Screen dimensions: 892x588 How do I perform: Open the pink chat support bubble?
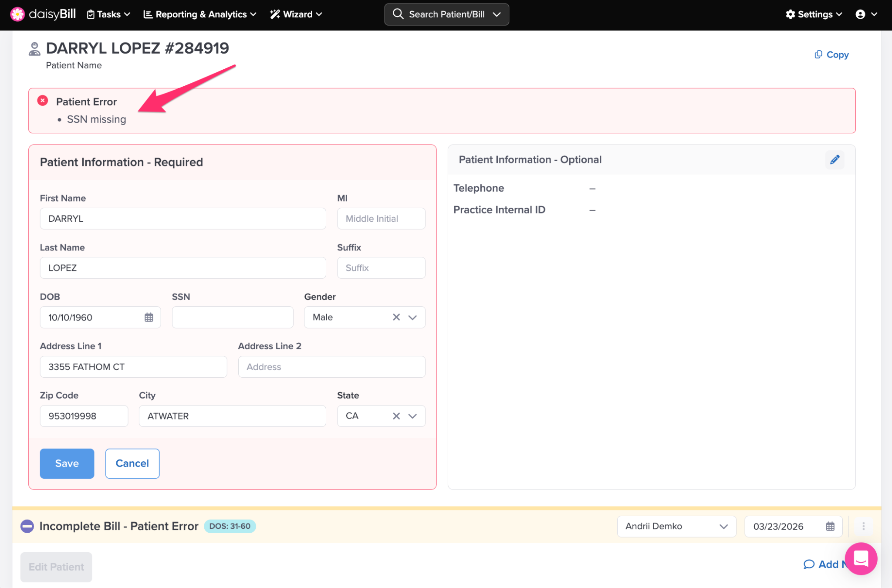[x=861, y=558]
